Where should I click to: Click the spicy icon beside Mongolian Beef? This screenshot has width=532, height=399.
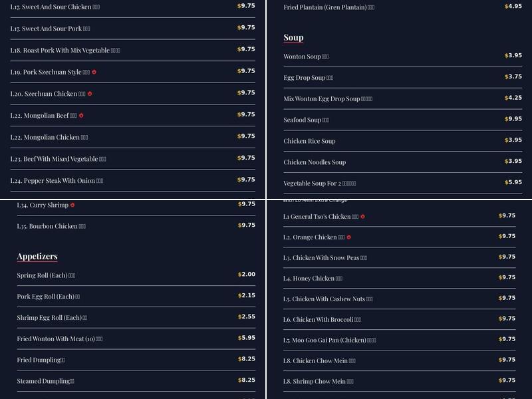pyautogui.click(x=81, y=116)
